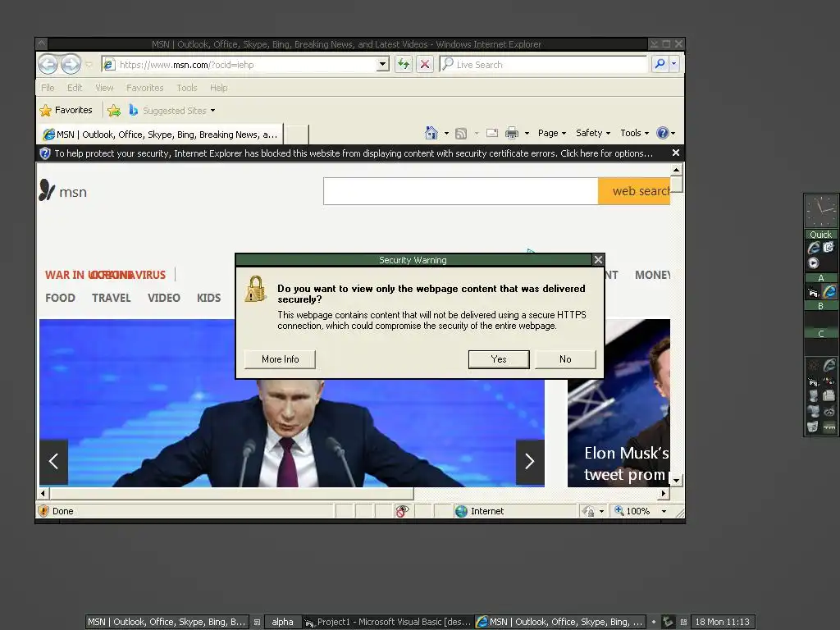Click the blue Help question mark icon
Viewport: 840px width, 630px height.
click(663, 133)
